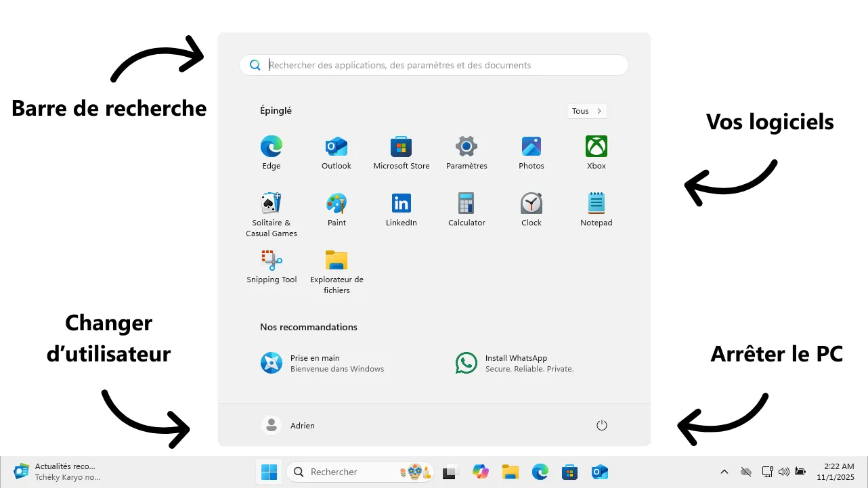This screenshot has height=488, width=868.
Task: Open Microsoft Edge from the pinned apps
Action: pyautogui.click(x=271, y=146)
